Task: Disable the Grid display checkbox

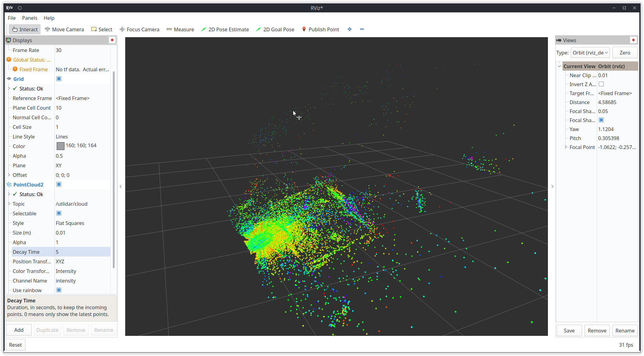Action: pyautogui.click(x=59, y=79)
